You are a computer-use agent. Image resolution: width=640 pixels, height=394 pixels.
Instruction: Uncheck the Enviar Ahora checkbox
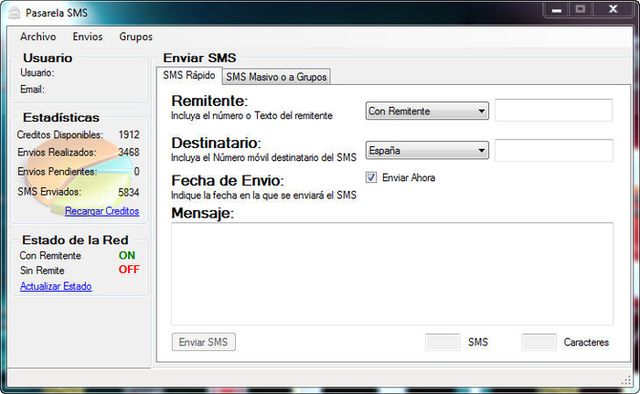pyautogui.click(x=371, y=178)
